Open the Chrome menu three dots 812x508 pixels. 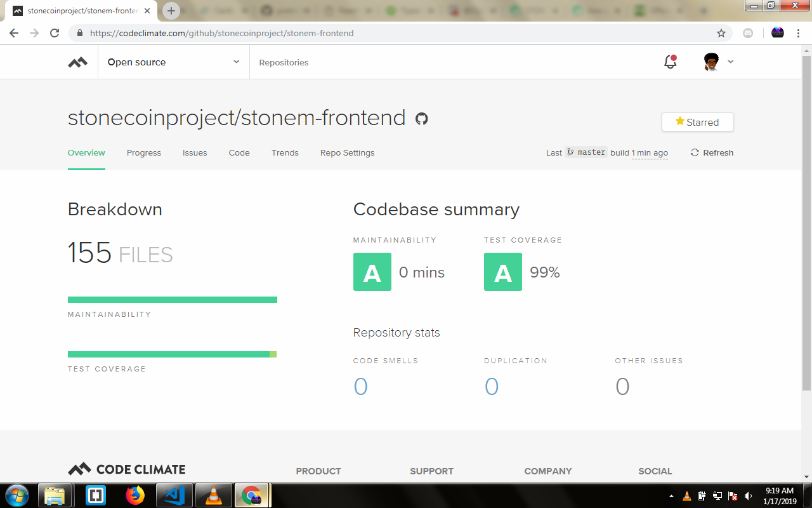pyautogui.click(x=799, y=33)
